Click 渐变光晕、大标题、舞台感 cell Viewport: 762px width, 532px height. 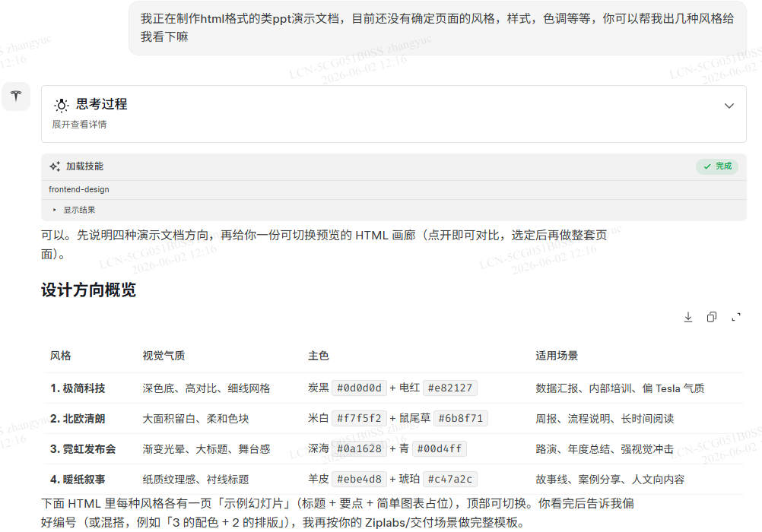coord(206,449)
